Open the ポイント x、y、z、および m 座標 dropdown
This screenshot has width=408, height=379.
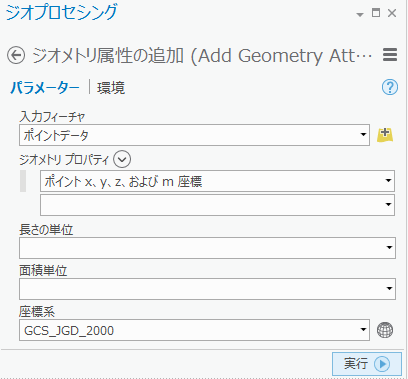pos(217,181)
